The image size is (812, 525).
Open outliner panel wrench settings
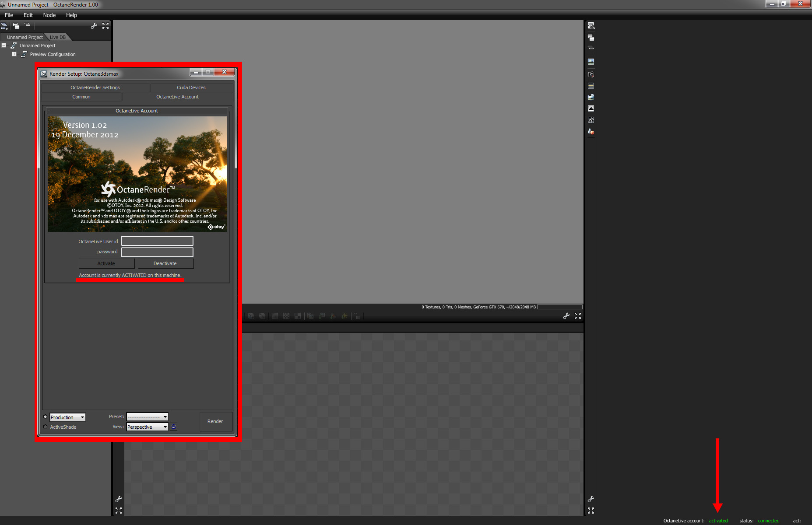click(94, 26)
